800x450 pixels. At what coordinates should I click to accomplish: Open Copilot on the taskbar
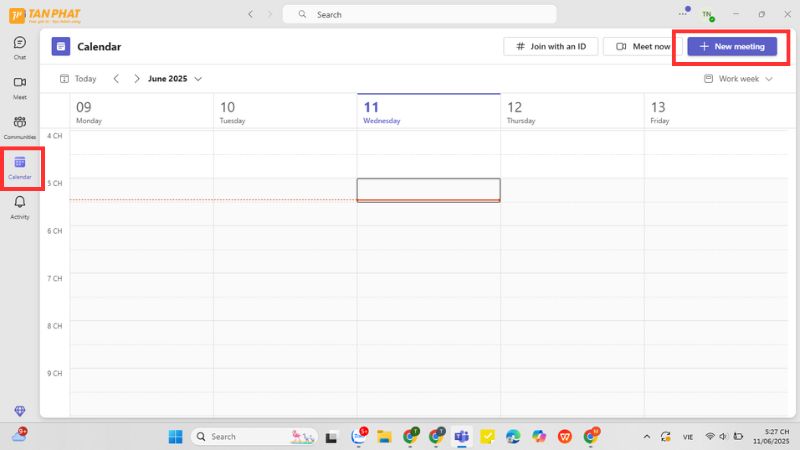tap(539, 436)
